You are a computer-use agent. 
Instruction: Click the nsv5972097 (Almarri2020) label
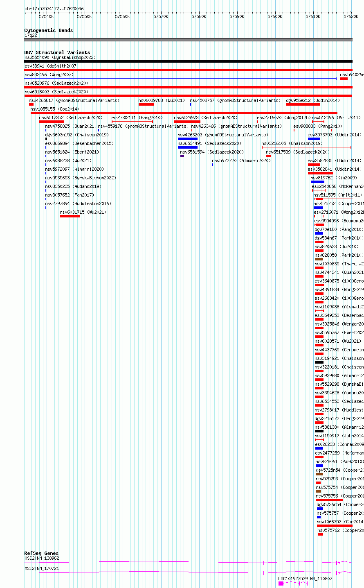point(74,169)
